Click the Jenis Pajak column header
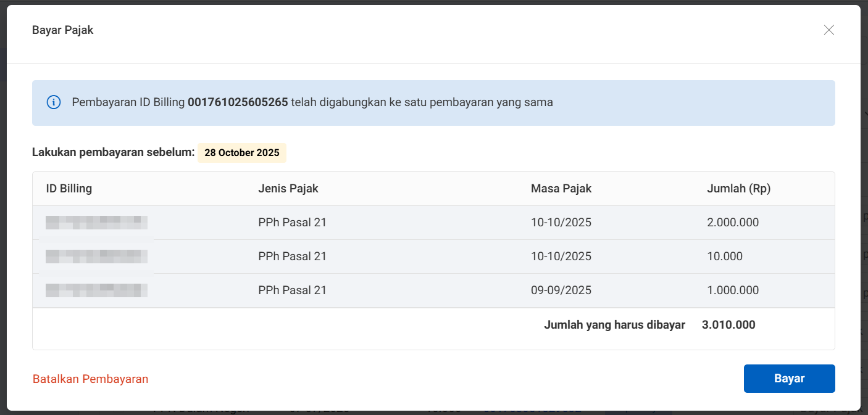This screenshot has height=415, width=868. (x=288, y=189)
